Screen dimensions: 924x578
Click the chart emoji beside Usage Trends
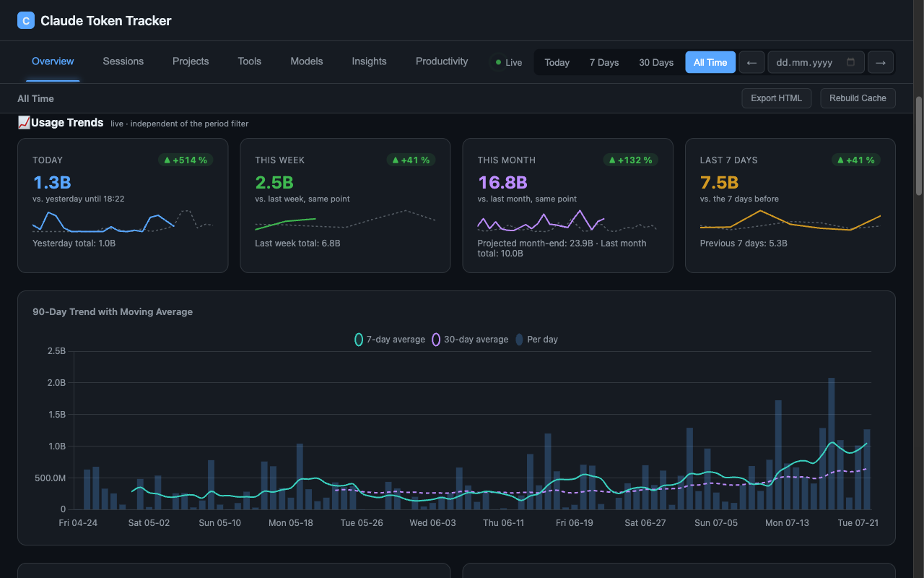point(24,123)
